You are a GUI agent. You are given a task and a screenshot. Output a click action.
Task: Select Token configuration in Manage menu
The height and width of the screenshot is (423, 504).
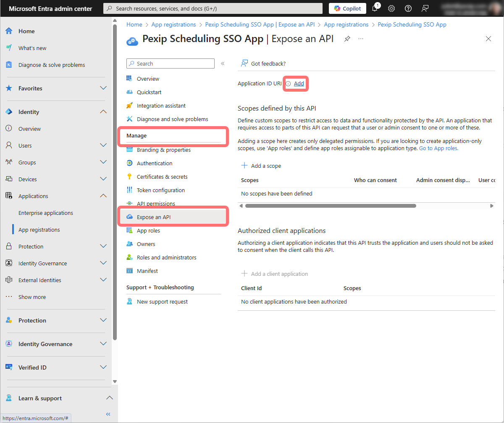[x=160, y=190]
